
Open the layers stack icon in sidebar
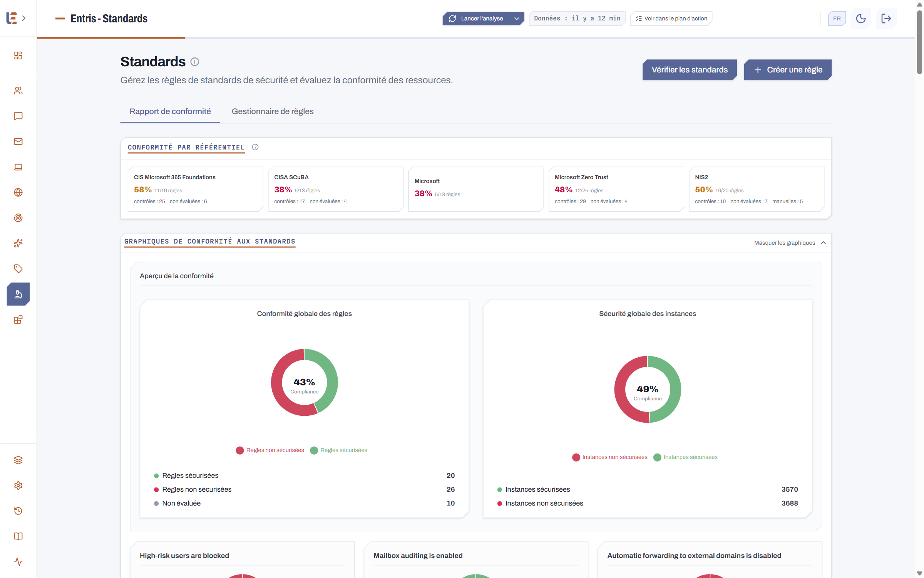[x=18, y=460]
